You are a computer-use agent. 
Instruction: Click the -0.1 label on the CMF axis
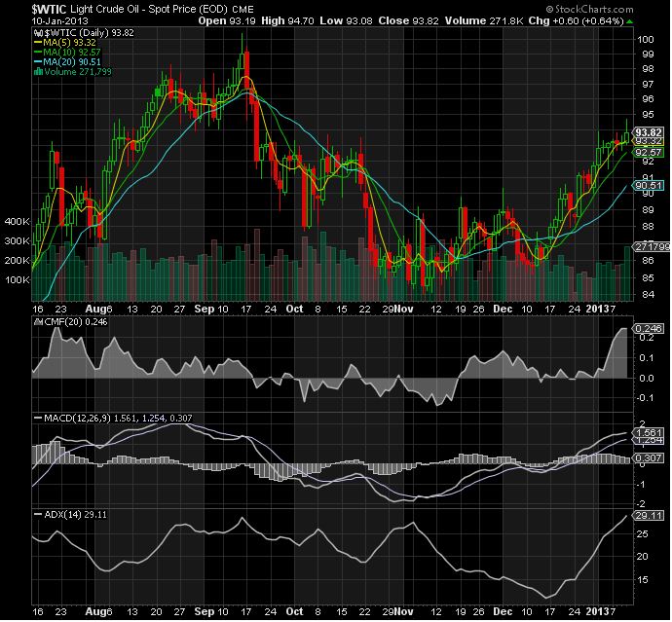pyautogui.click(x=645, y=398)
